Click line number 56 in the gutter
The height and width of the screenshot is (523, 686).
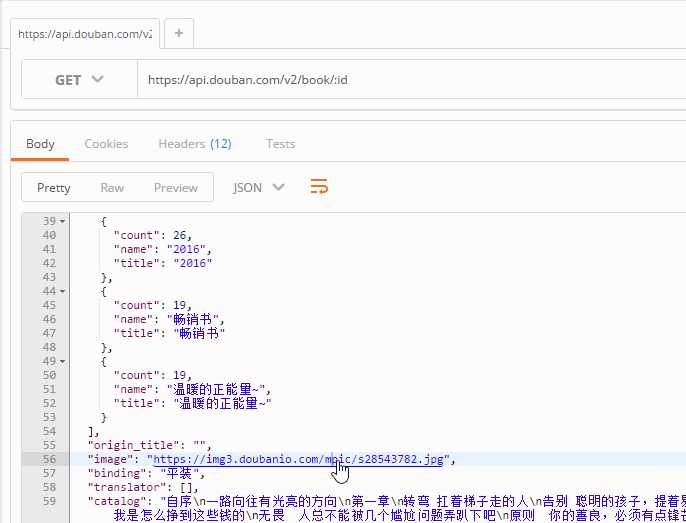[x=48, y=459]
